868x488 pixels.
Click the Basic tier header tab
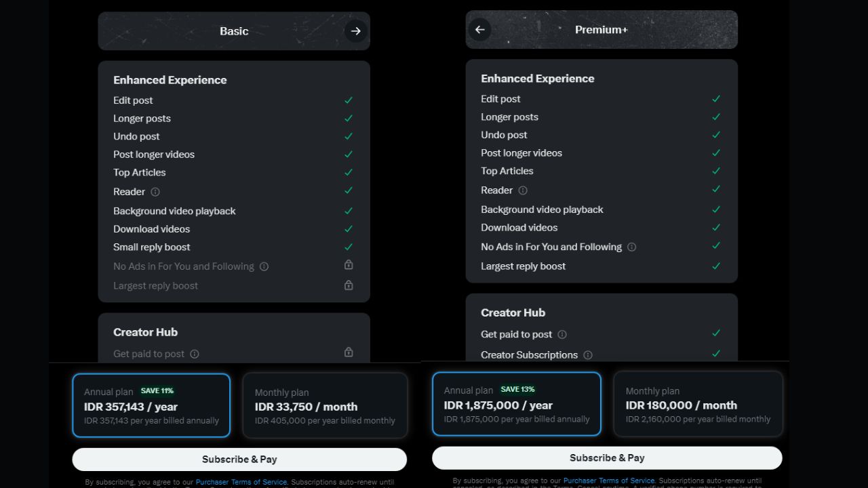pyautogui.click(x=234, y=31)
